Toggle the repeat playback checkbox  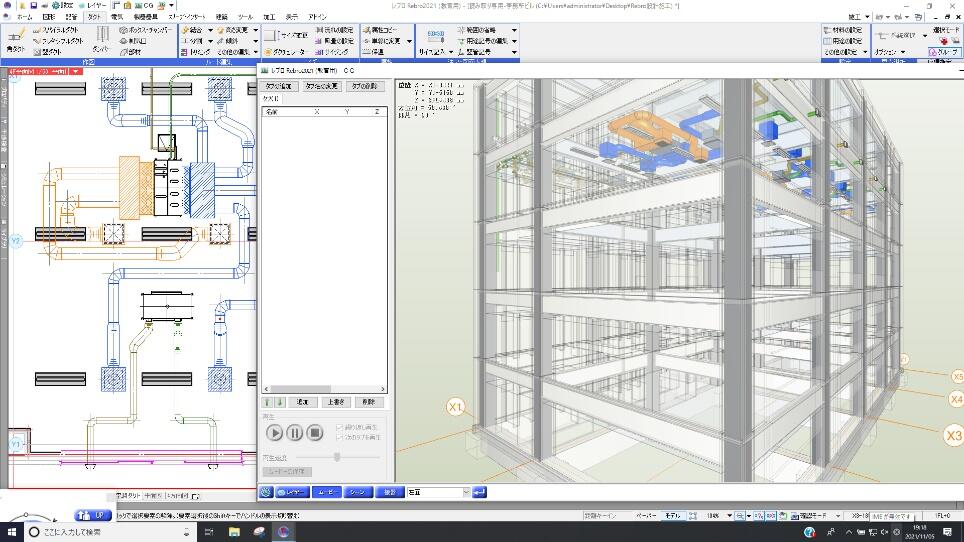(x=339, y=427)
